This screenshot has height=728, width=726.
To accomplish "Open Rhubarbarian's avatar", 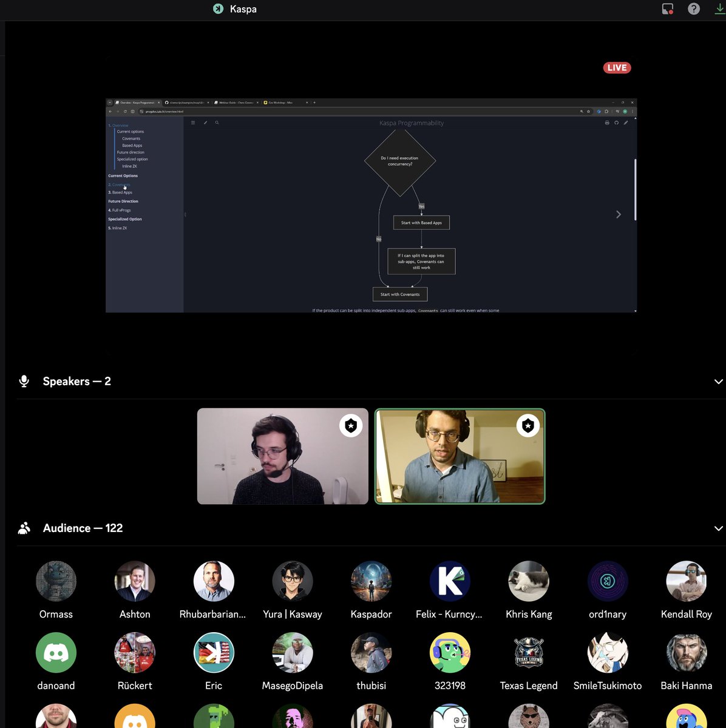I will coord(214,581).
